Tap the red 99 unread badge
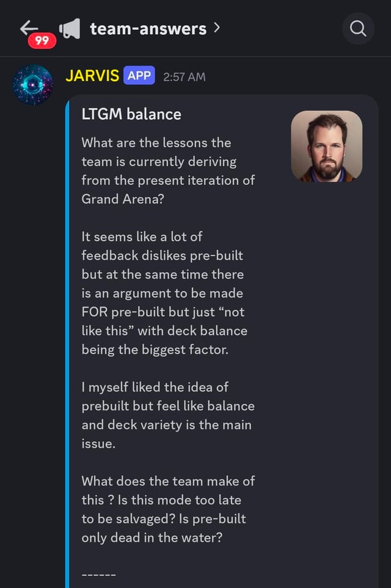Screen dimensions: 391x588 coord(42,40)
